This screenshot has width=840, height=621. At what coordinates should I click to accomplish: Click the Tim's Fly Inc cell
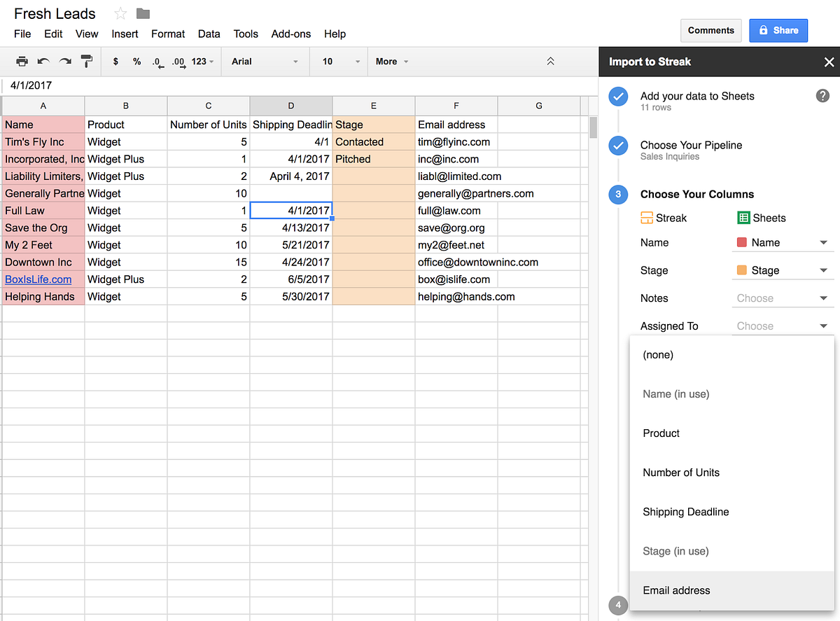pyautogui.click(x=43, y=142)
